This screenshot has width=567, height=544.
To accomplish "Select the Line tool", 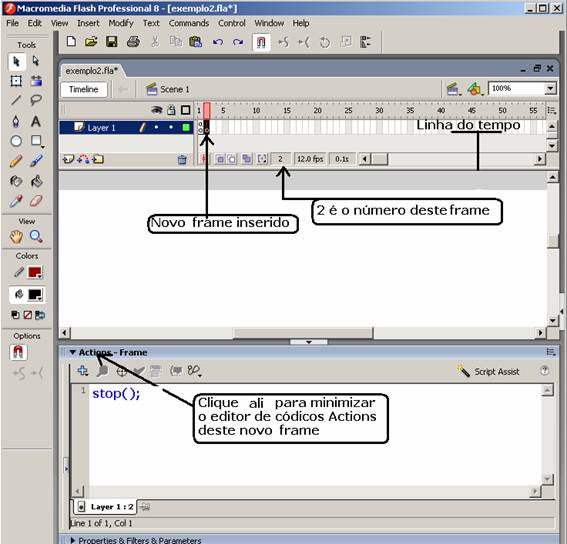I will tap(16, 100).
